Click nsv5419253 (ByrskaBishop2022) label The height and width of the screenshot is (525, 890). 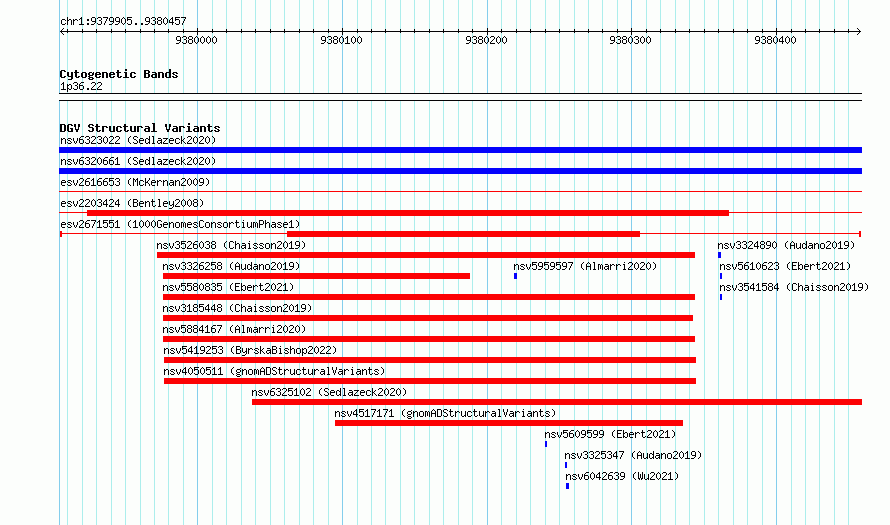(250, 350)
